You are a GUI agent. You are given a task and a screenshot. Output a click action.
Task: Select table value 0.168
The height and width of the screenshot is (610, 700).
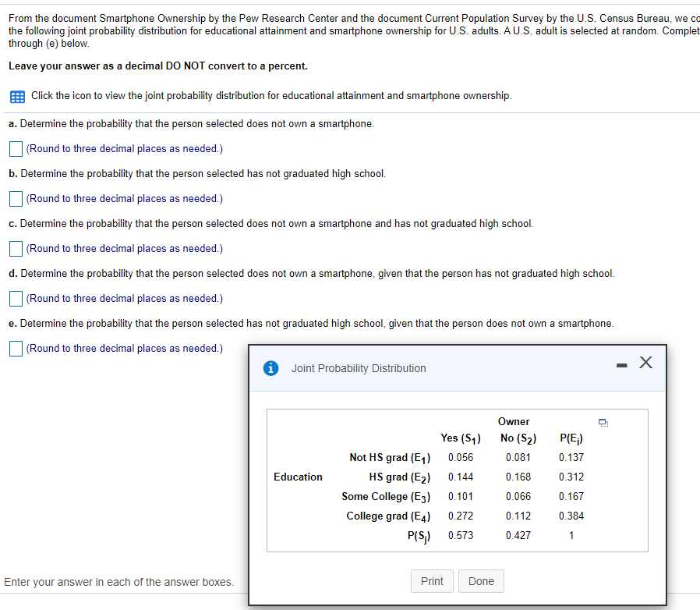tap(518, 477)
